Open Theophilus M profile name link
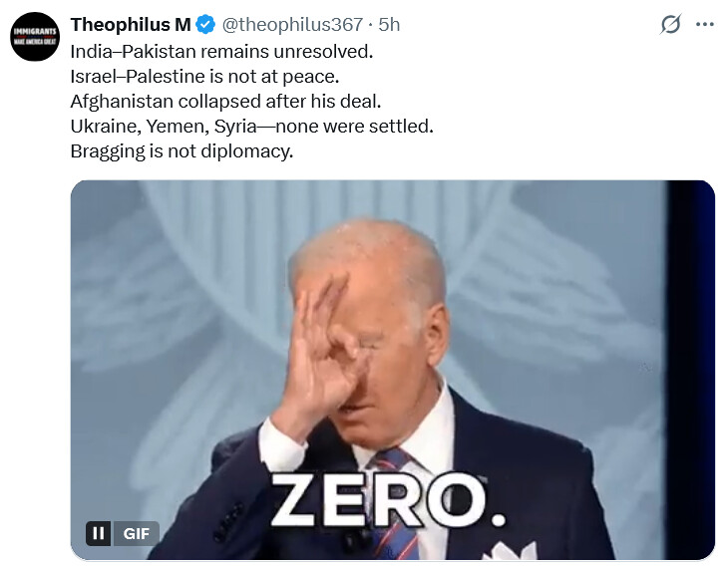The width and height of the screenshot is (728, 571). pos(131,25)
